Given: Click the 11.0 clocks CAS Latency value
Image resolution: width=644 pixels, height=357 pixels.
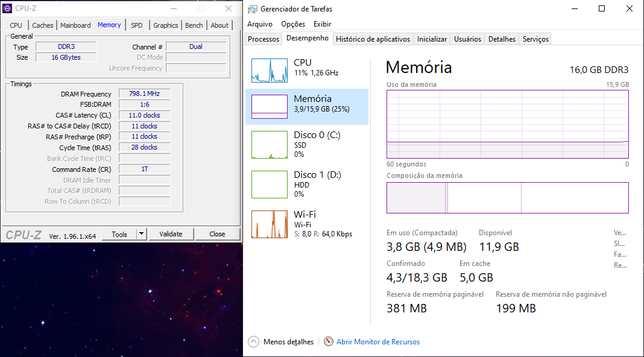Looking at the screenshot, I should 145,115.
